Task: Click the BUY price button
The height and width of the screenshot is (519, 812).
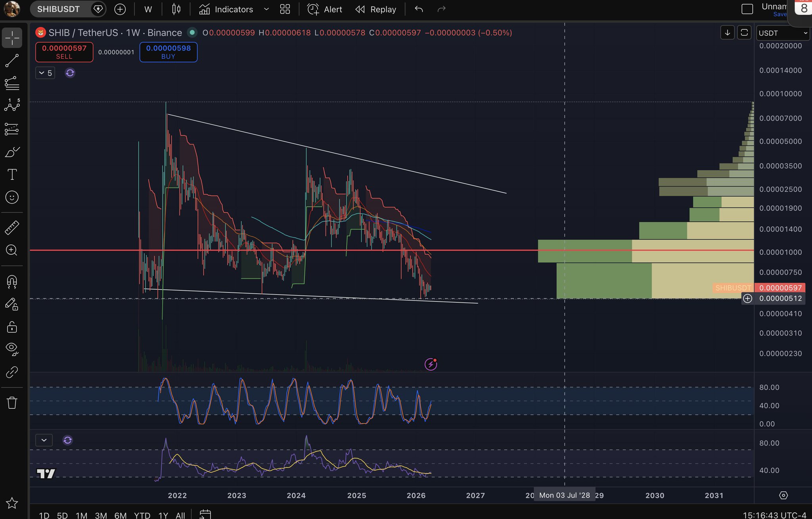Action: [x=168, y=52]
